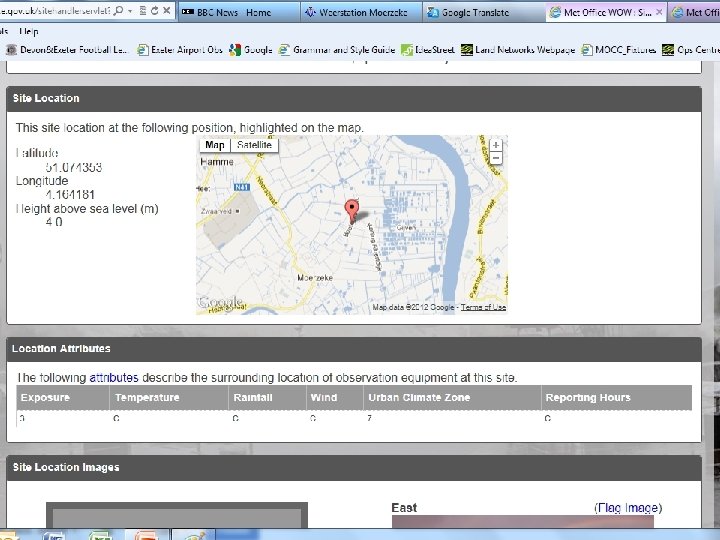Click the Moerzeke label on the map
720x540 pixels.
click(315, 277)
